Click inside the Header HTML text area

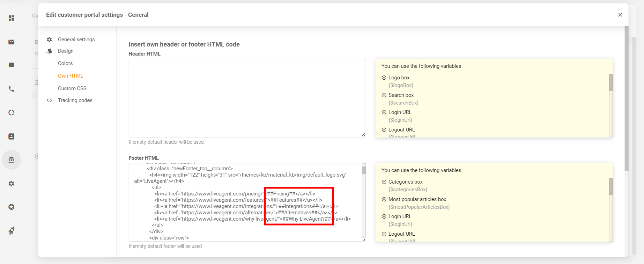(247, 98)
